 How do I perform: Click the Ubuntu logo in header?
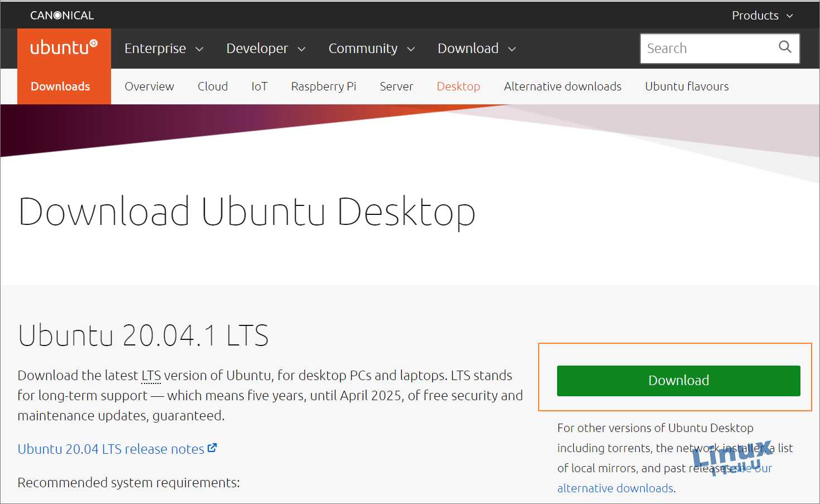64,47
